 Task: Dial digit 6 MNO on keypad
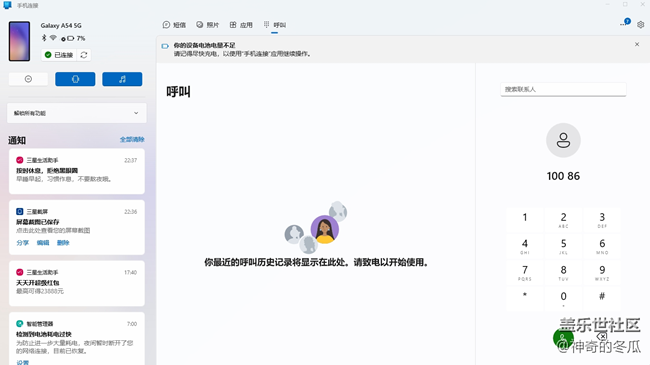[602, 246]
